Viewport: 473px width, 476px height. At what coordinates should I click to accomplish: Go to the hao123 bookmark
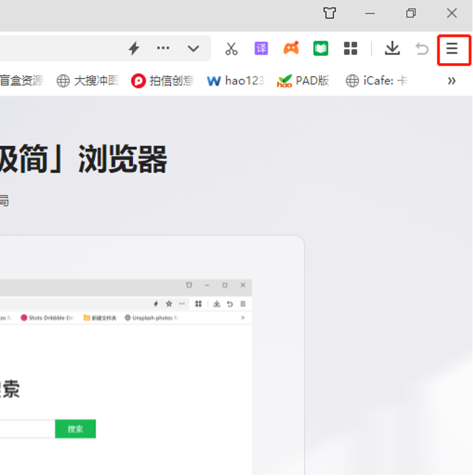tap(236, 81)
